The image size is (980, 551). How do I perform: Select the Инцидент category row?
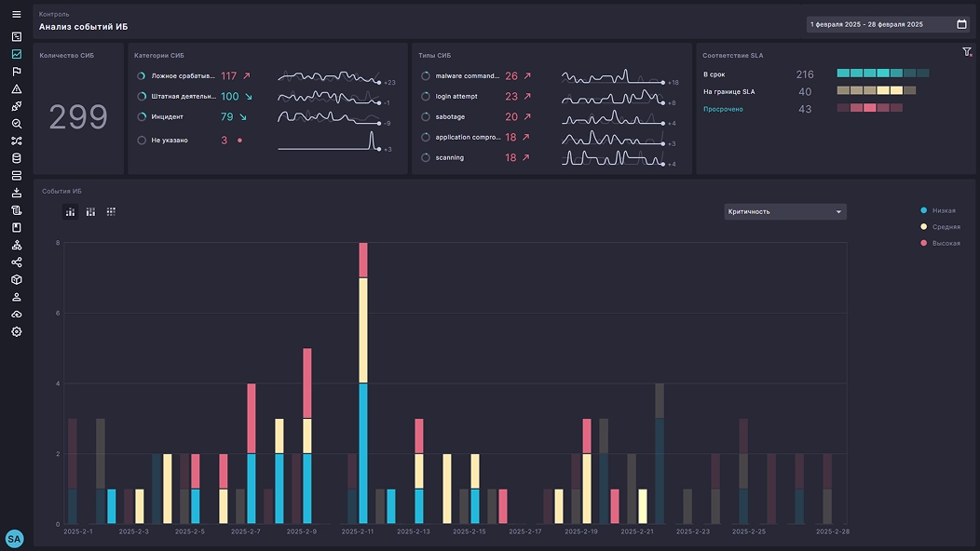click(x=168, y=116)
